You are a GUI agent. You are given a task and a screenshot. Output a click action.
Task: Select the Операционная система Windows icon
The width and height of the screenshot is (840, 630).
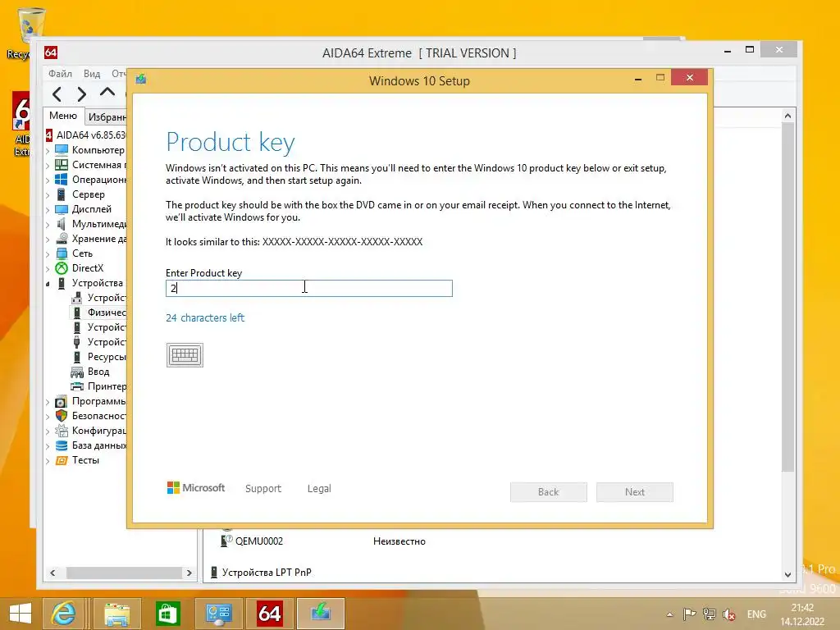click(62, 180)
